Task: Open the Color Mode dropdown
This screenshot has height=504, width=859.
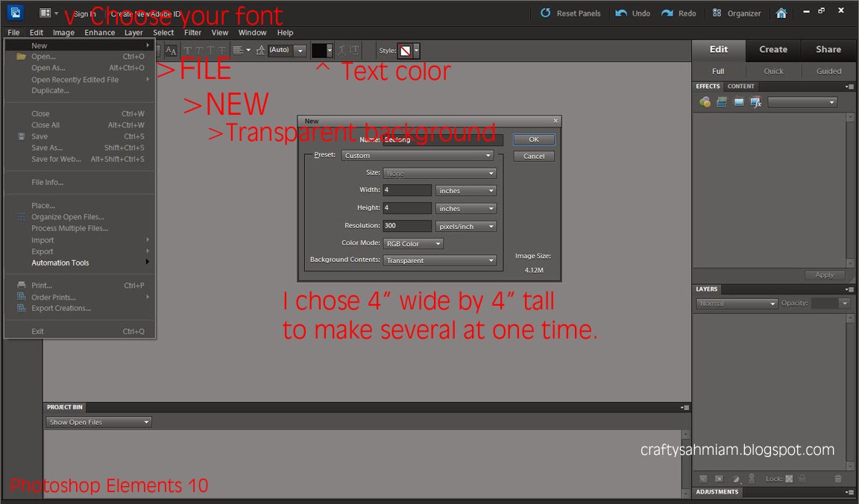Action: (413, 244)
